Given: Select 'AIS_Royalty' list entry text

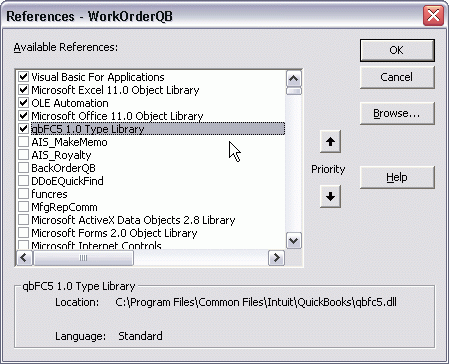Looking at the screenshot, I should [61, 155].
